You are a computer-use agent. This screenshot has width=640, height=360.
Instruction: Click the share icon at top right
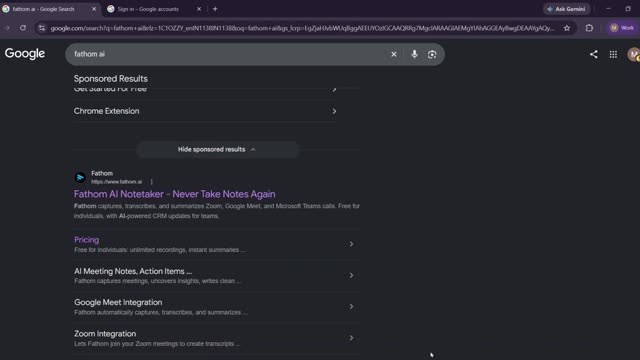593,54
